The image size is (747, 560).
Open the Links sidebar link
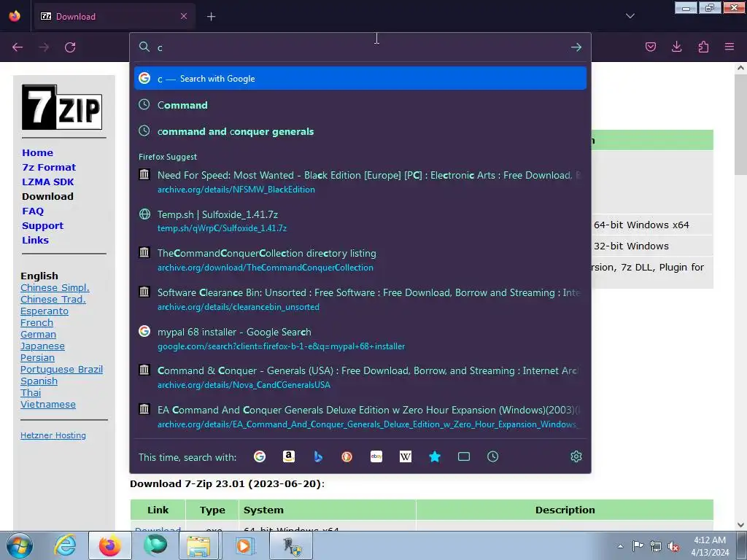pyautogui.click(x=35, y=241)
